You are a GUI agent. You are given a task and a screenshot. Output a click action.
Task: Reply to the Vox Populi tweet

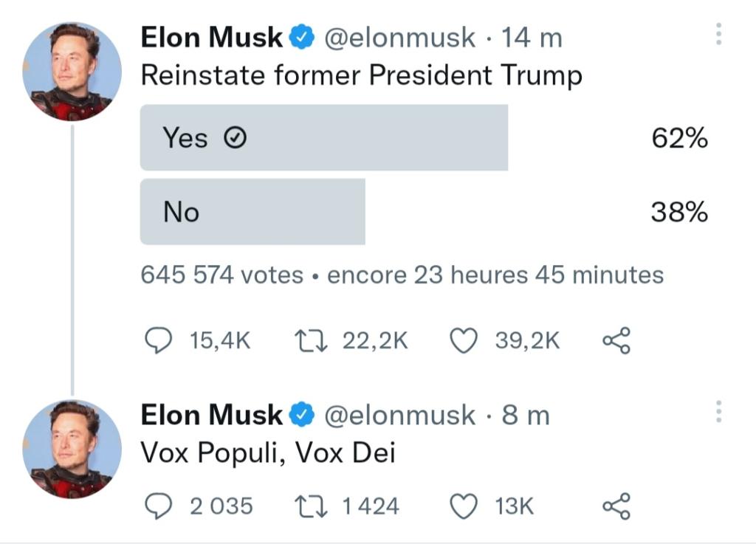coord(156,506)
